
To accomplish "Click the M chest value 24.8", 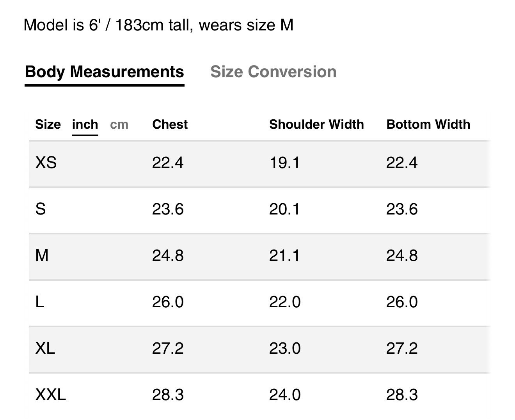I will [168, 256].
